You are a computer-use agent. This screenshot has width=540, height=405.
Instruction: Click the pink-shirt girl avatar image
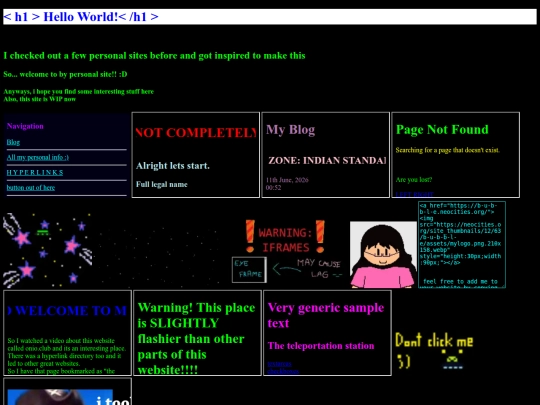383,255
